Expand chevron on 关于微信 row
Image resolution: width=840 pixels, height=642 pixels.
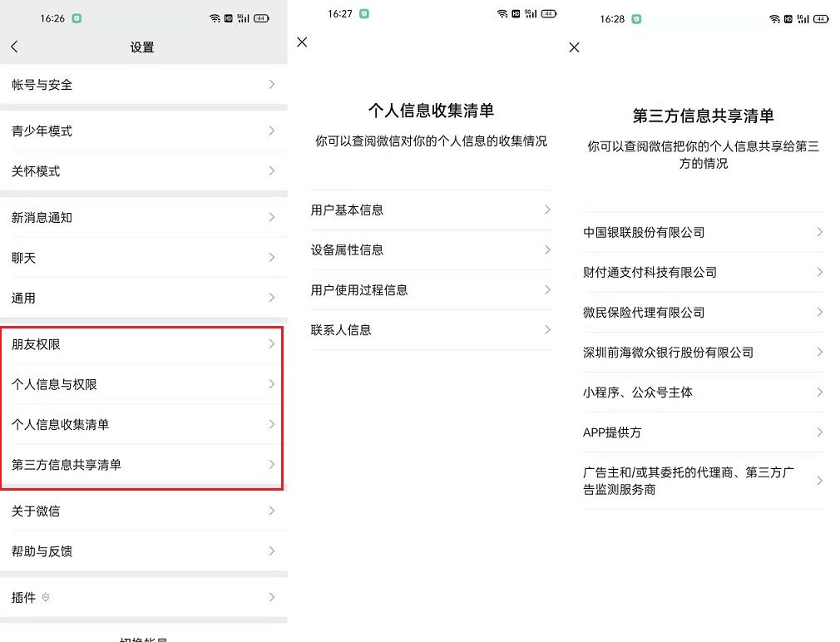coord(272,511)
